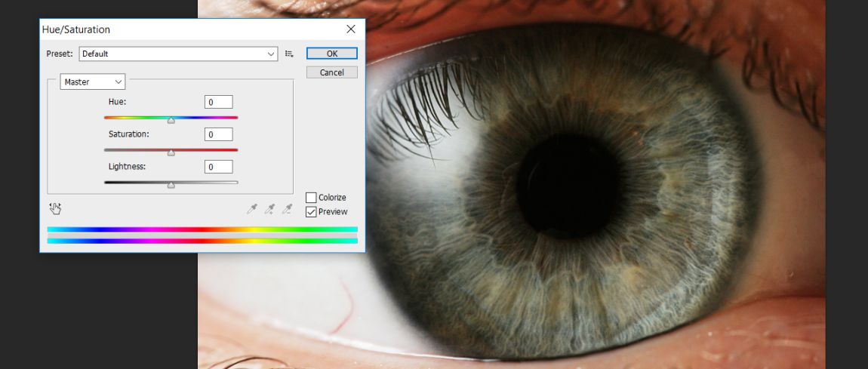The height and width of the screenshot is (369, 868).
Task: Confirm with the OK button
Action: tap(331, 54)
